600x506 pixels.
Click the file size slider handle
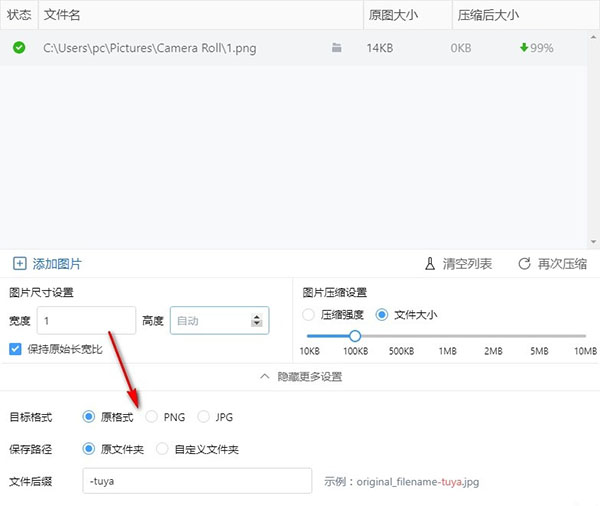point(354,336)
